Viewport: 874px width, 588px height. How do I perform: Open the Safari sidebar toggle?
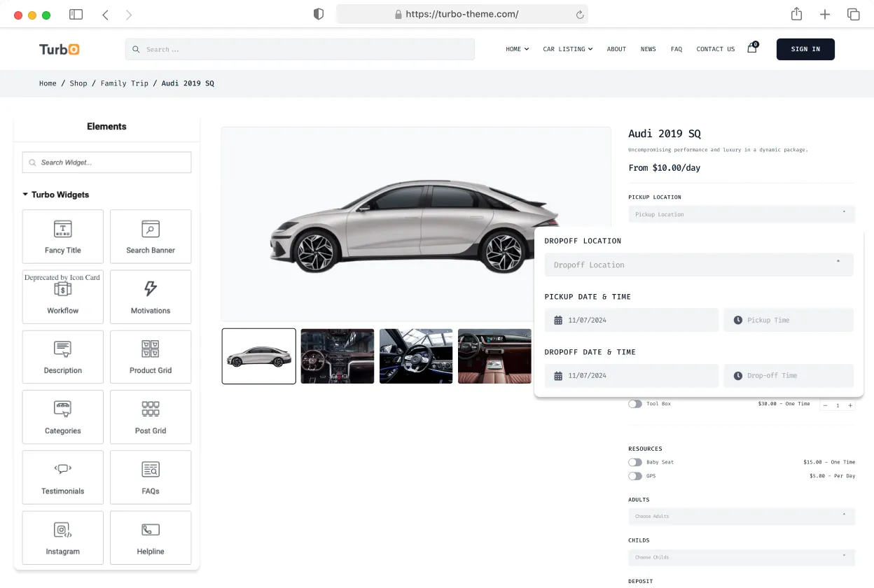click(76, 15)
